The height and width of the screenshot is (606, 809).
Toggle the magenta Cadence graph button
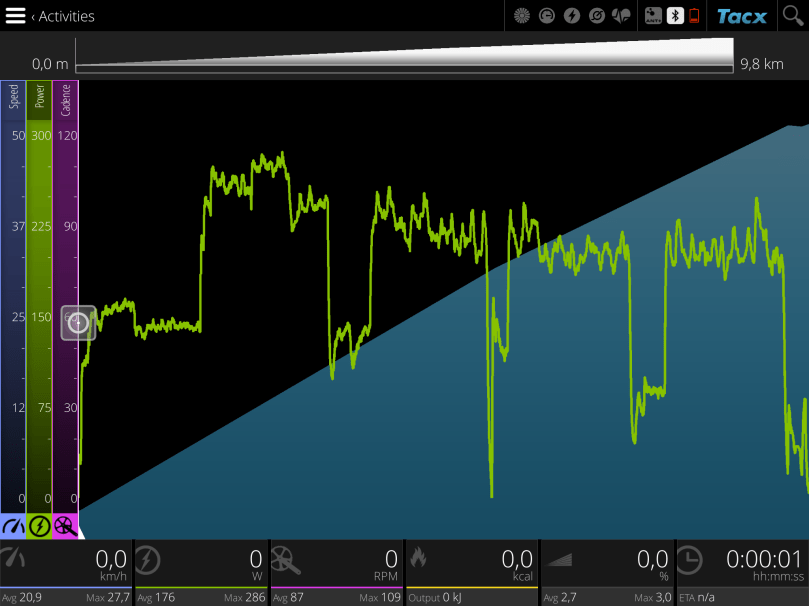[x=65, y=526]
